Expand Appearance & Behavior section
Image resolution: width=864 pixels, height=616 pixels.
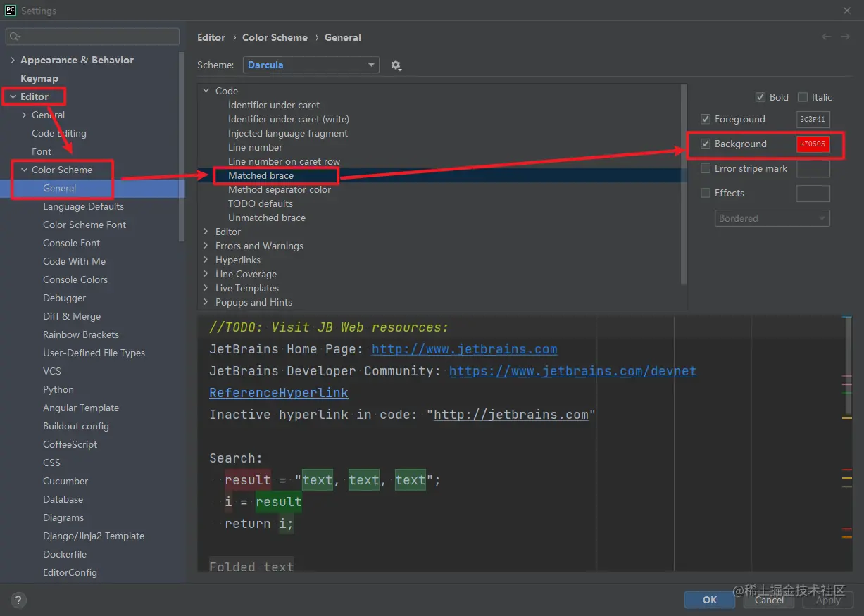click(13, 60)
